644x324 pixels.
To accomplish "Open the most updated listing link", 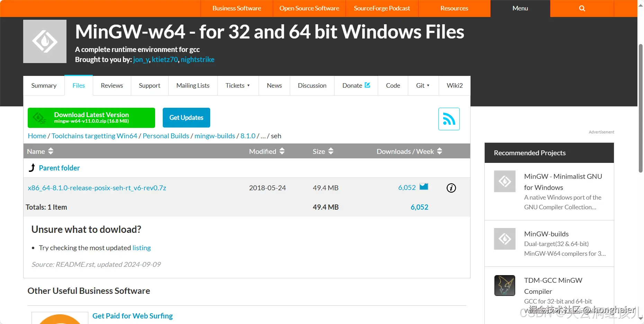I will (x=142, y=248).
